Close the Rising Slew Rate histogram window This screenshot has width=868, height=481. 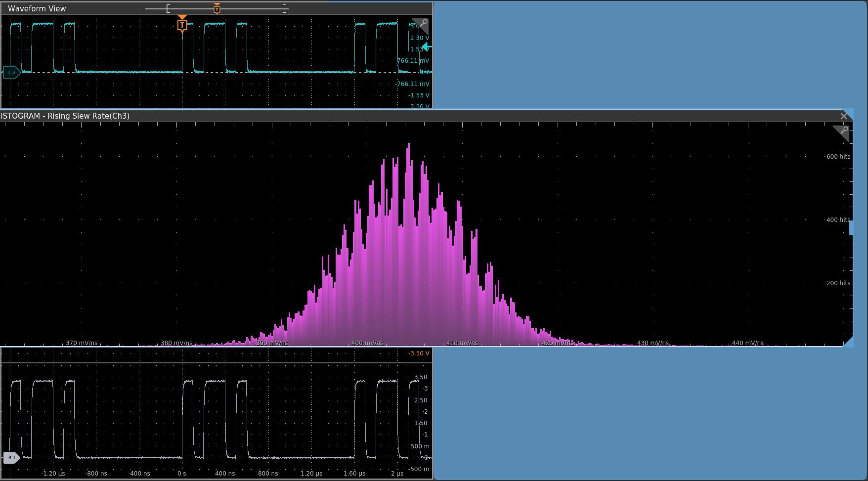(844, 116)
